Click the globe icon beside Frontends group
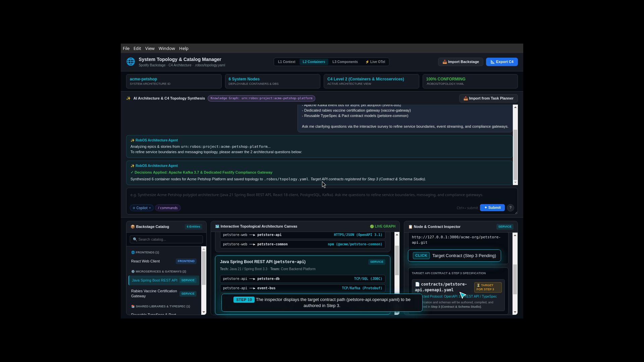The image size is (644, 362). click(x=133, y=252)
